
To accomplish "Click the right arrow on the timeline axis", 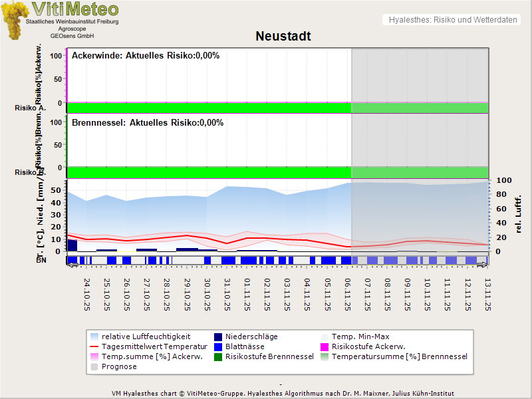I will (483, 265).
